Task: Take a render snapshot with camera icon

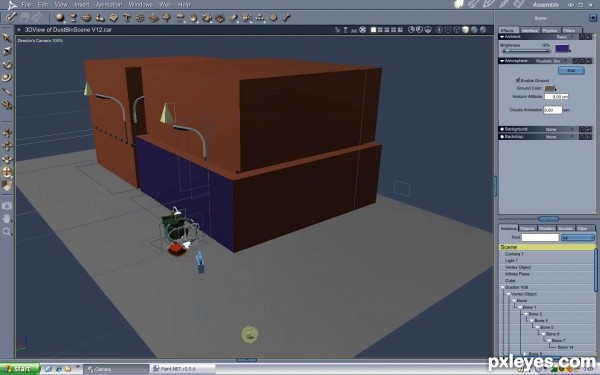Action: point(7,206)
